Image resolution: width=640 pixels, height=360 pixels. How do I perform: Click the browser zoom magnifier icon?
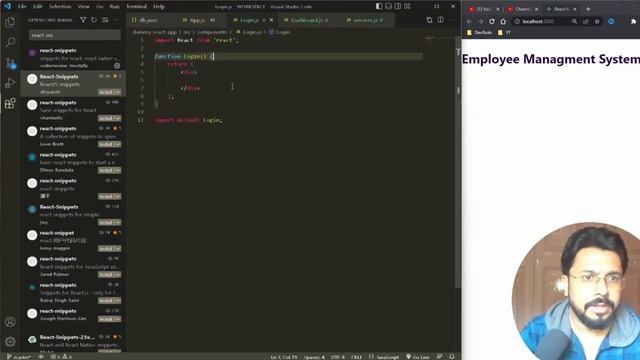pyautogui.click(x=574, y=21)
